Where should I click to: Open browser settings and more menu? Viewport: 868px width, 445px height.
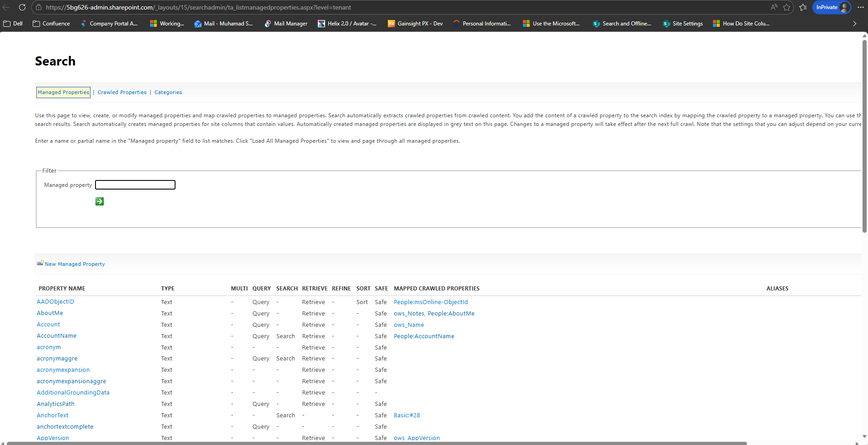[x=860, y=7]
